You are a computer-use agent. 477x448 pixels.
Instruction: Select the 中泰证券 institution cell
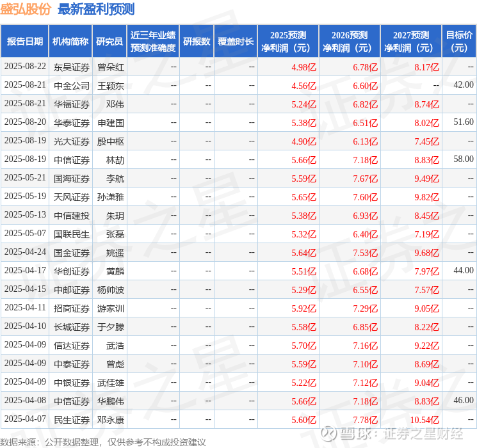[72, 364]
